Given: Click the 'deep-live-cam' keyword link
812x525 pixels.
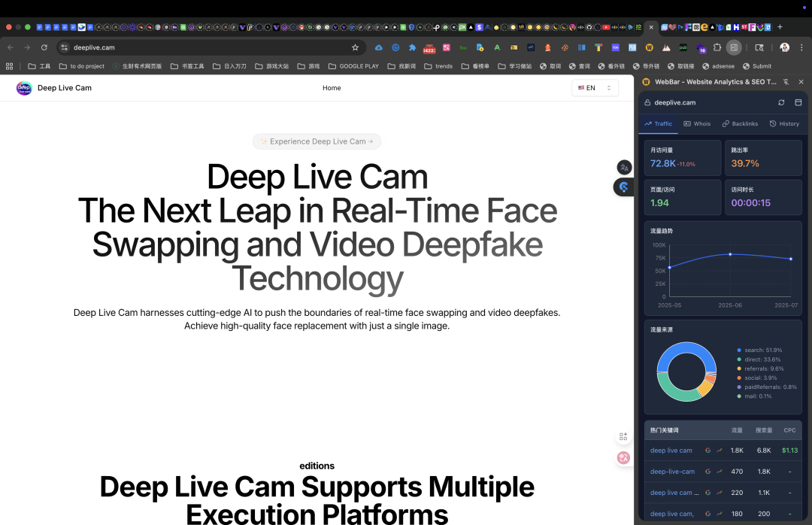Looking at the screenshot, I should pyautogui.click(x=673, y=472).
